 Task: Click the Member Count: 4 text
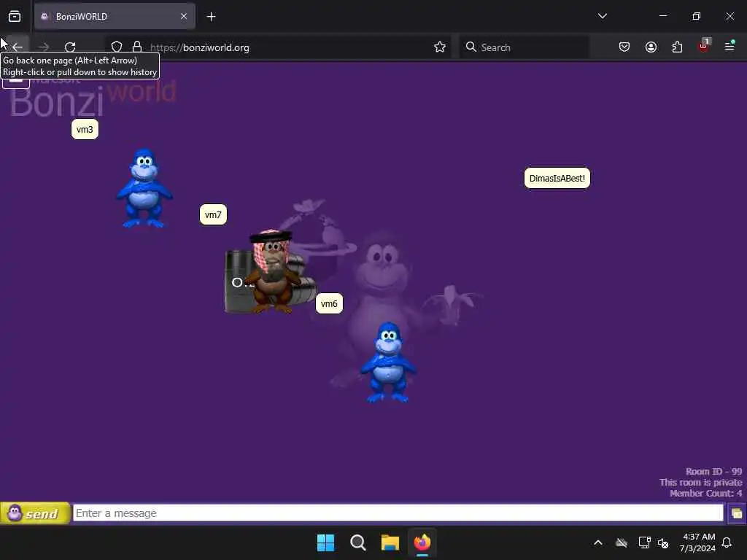[705, 494]
